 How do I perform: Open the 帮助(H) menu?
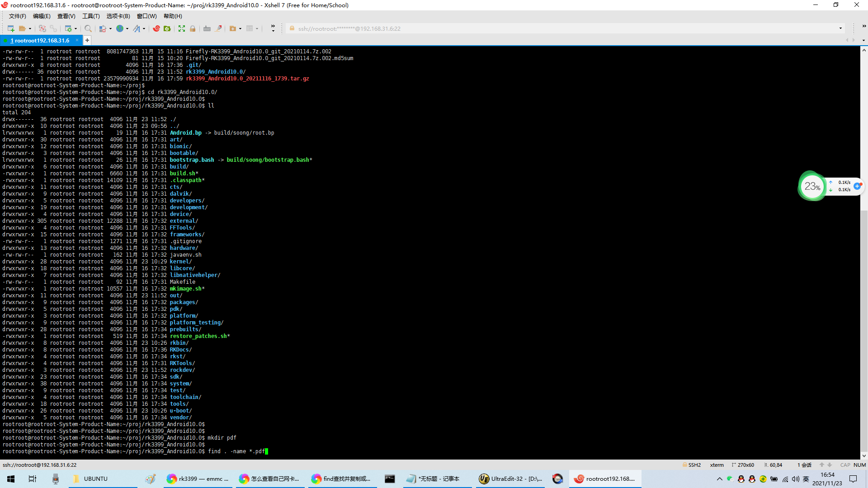click(x=173, y=16)
